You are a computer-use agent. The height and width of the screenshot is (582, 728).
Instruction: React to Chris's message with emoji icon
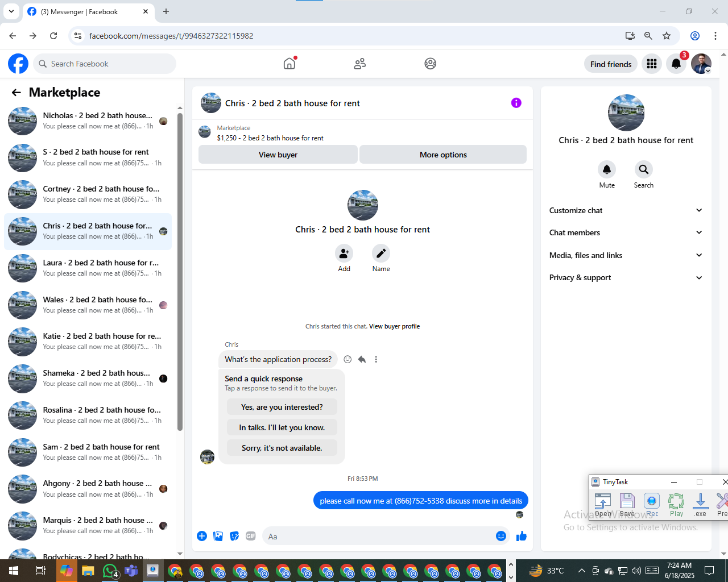coord(348,359)
